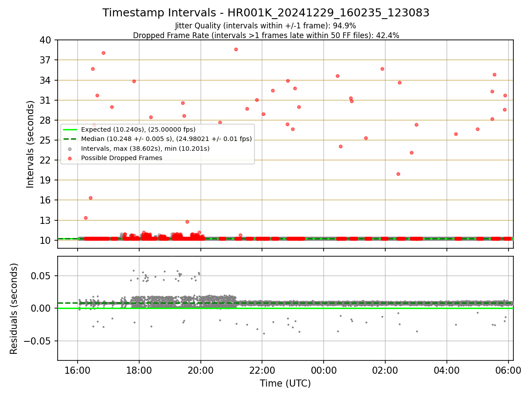Click the highest red dropped-frame point near 38.6 seconds
The width and height of the screenshot is (532, 399).
coord(236,49)
